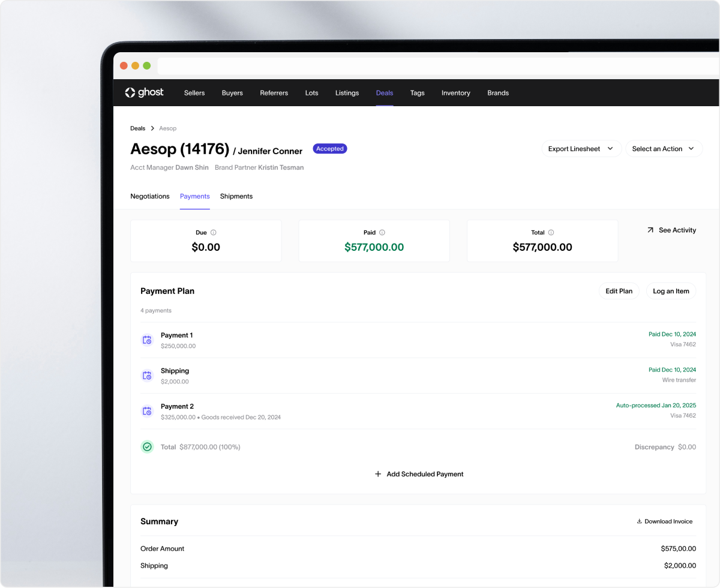
Task: Click Add Scheduled Payment
Action: coord(419,474)
